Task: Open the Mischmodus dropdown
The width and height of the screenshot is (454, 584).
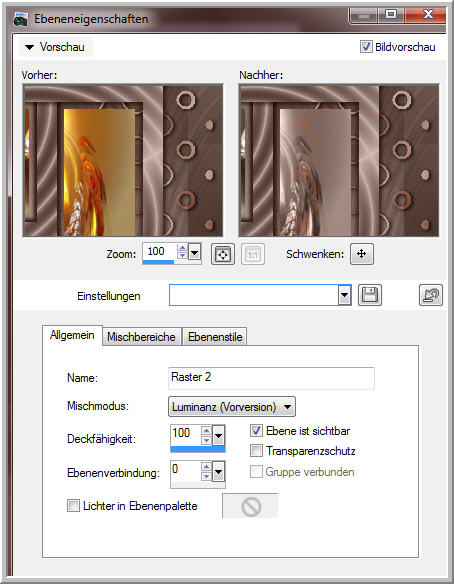Action: click(232, 407)
